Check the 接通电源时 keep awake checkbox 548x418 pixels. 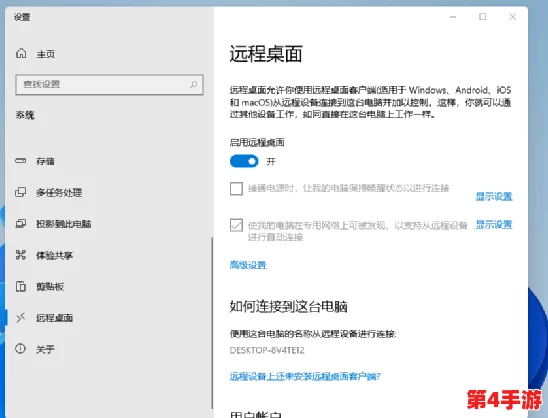[236, 188]
